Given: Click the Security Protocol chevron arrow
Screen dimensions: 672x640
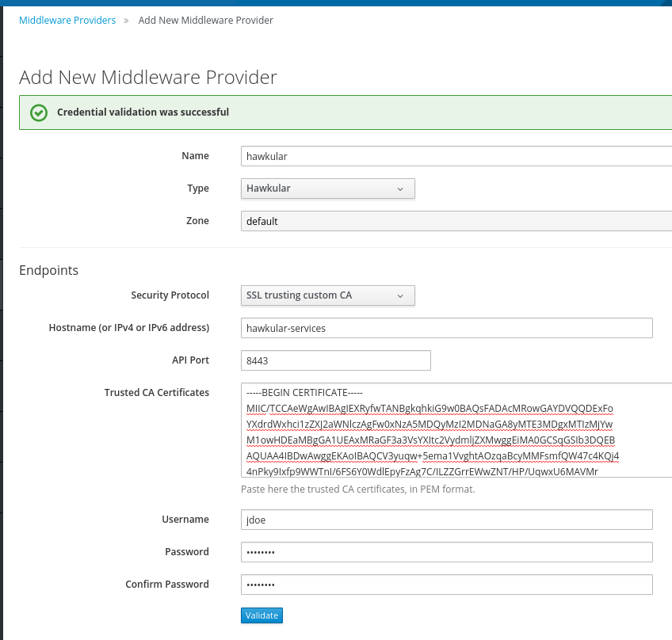Looking at the screenshot, I should click(400, 296).
